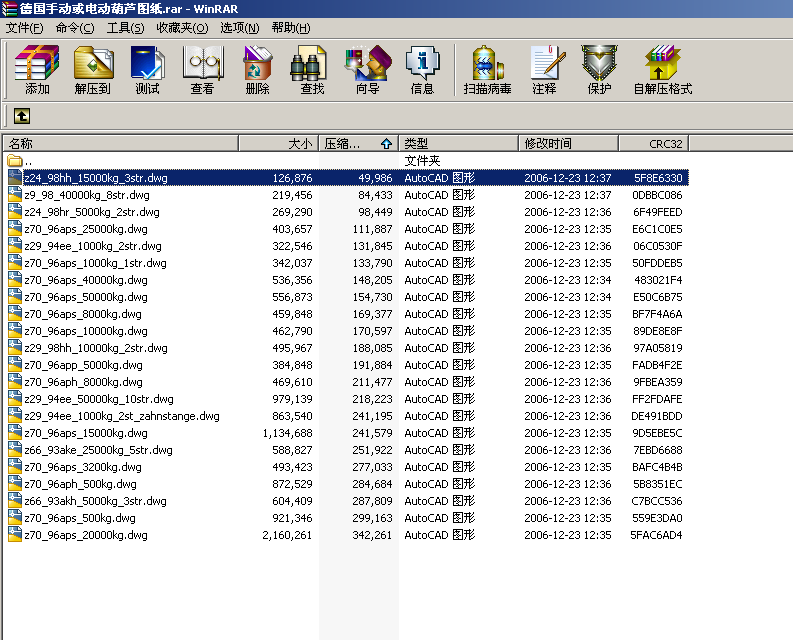
Task: Open the Commands (命令) menu
Action: (x=75, y=28)
